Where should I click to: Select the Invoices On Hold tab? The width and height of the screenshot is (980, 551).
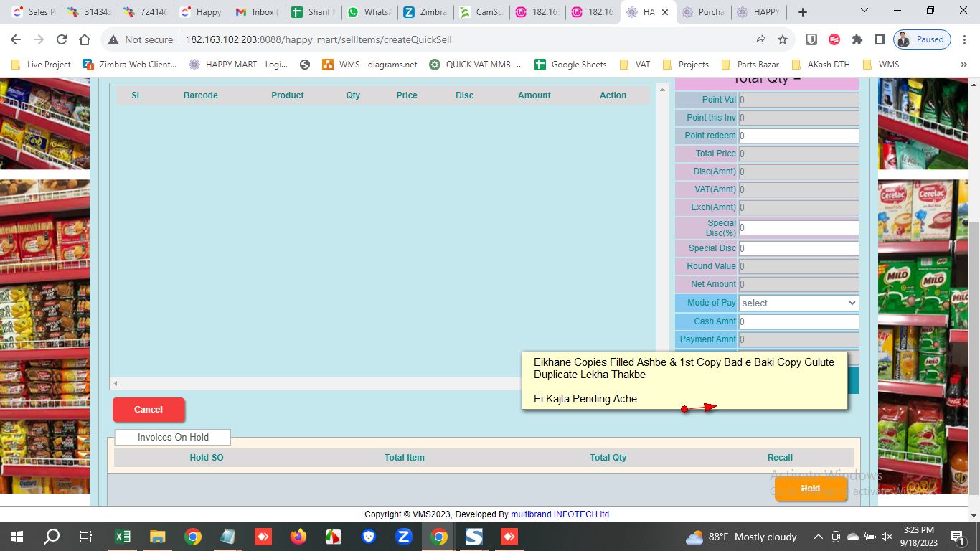(x=173, y=437)
